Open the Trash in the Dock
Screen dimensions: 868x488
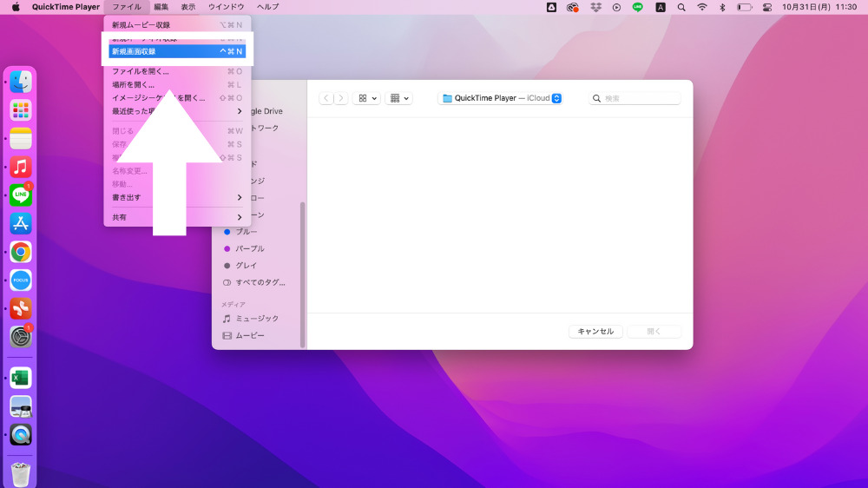[21, 474]
